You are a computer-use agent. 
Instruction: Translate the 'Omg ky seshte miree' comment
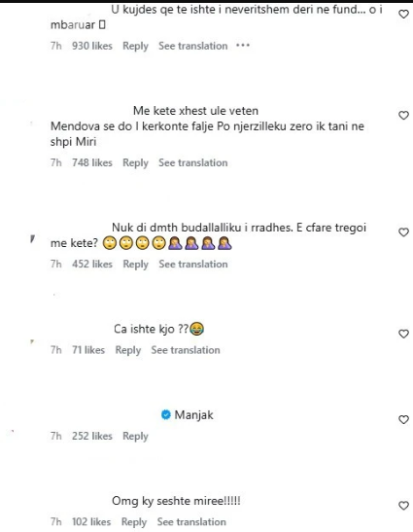191,522
